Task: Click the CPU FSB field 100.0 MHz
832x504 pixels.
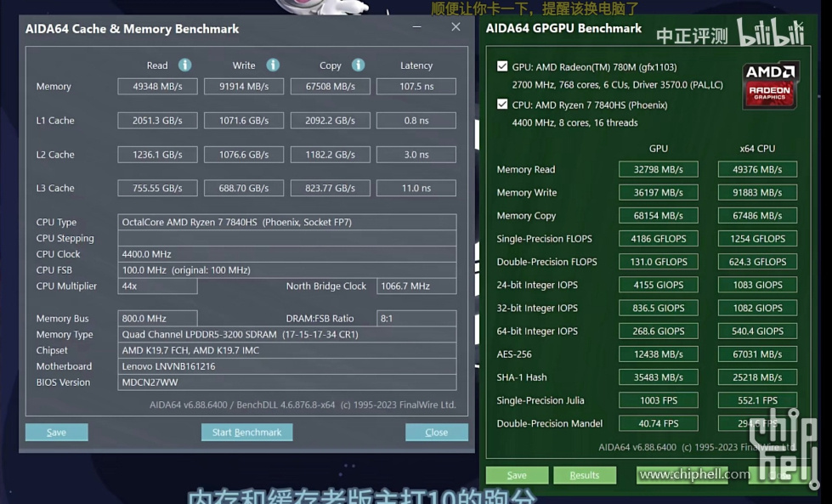Action: 287,270
